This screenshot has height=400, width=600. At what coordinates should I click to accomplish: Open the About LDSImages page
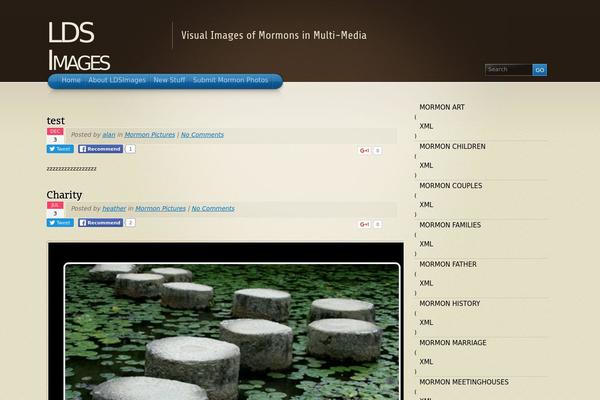pyautogui.click(x=117, y=80)
